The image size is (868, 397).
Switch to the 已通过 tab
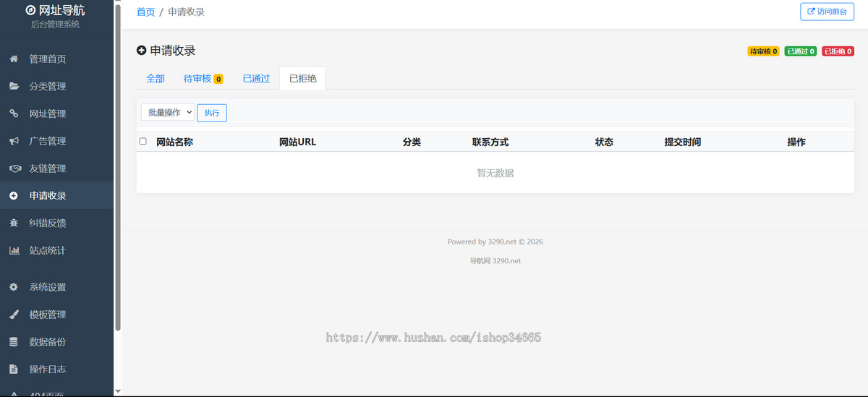pos(256,78)
